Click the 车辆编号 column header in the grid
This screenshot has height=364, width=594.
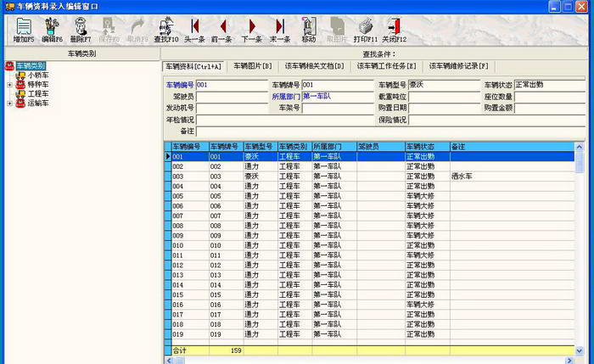pyautogui.click(x=190, y=147)
